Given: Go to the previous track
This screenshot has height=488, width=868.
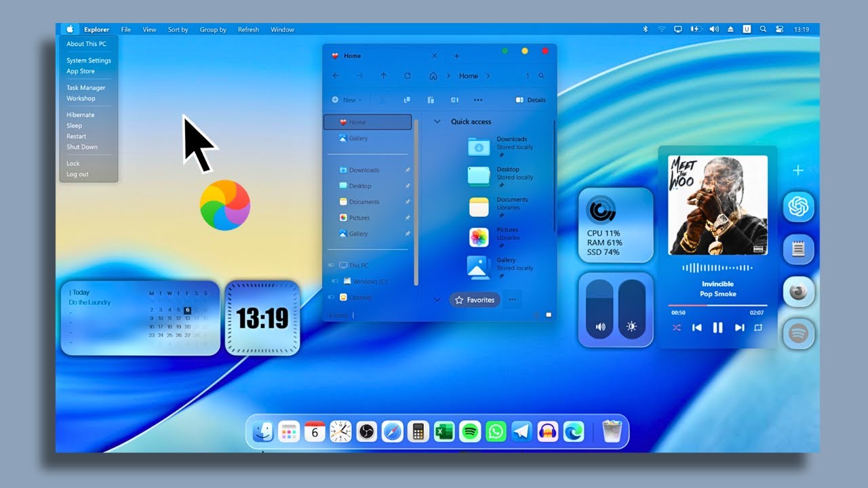Looking at the screenshot, I should click(696, 327).
